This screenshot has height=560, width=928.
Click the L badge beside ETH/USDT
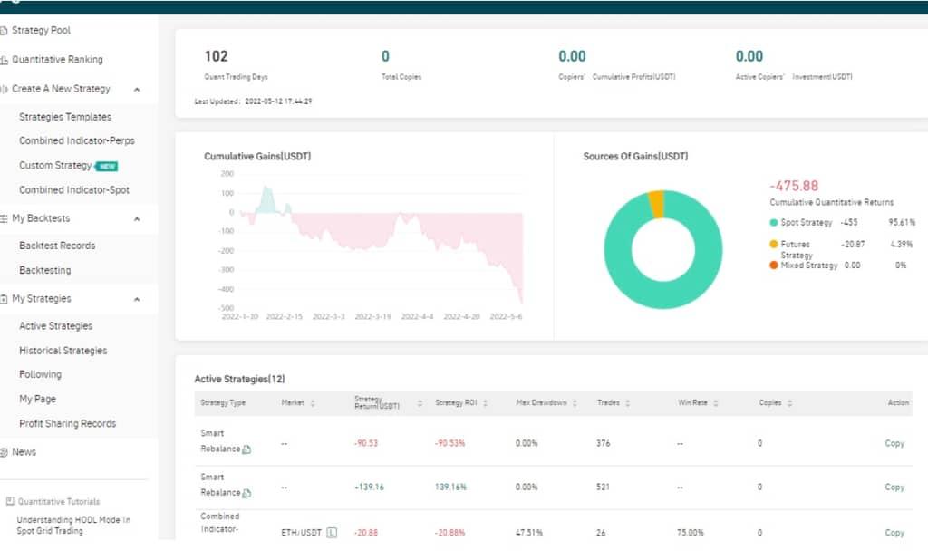click(x=332, y=533)
